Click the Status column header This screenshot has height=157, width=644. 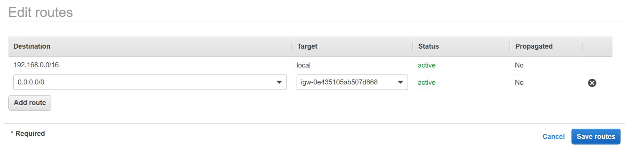coord(428,46)
